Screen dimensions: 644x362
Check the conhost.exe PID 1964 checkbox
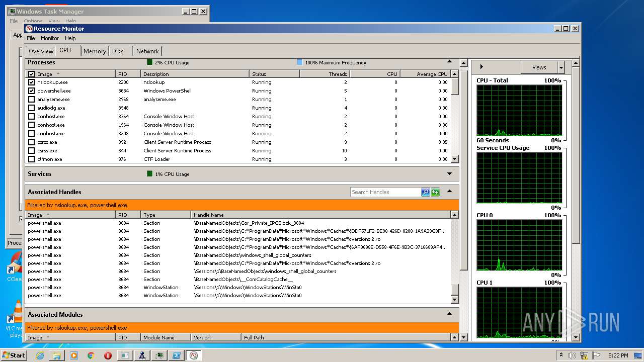pos(32,125)
